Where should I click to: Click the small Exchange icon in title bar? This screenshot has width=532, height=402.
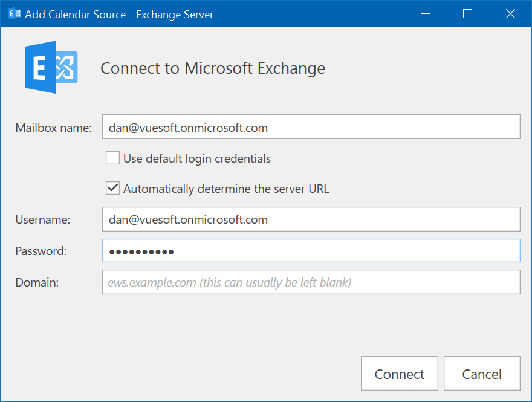tap(15, 14)
